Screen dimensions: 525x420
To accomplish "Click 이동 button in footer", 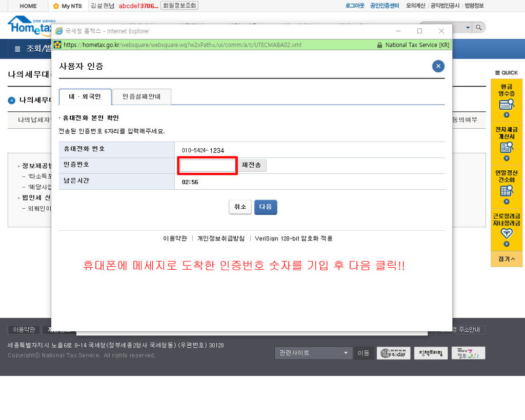I will click(364, 353).
